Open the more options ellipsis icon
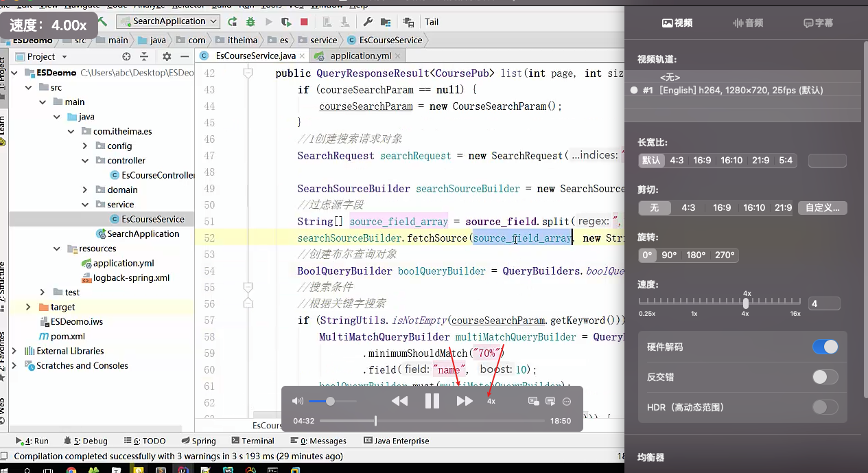This screenshot has height=473, width=868. click(567, 401)
